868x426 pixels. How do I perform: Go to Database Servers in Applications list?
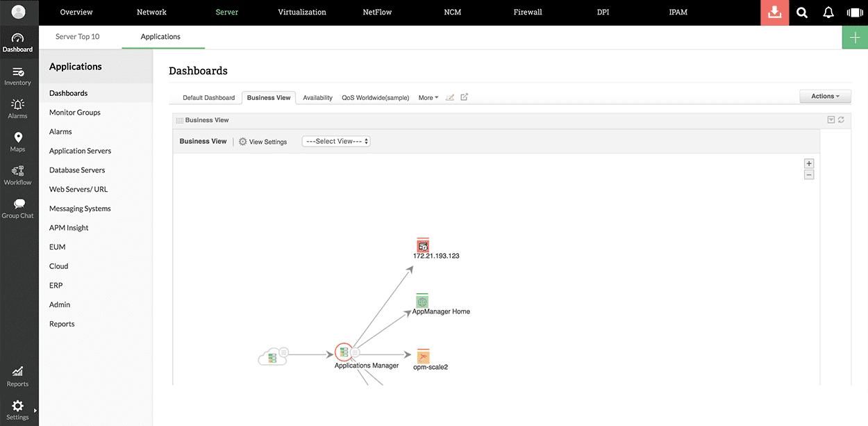point(77,170)
